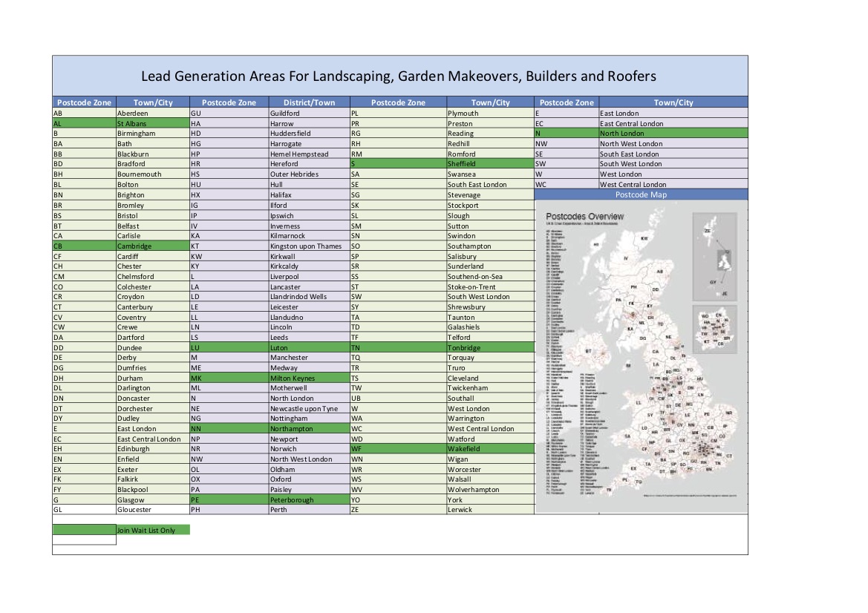Click the Postcode Map section header
868x613 pixels.
coord(641,194)
